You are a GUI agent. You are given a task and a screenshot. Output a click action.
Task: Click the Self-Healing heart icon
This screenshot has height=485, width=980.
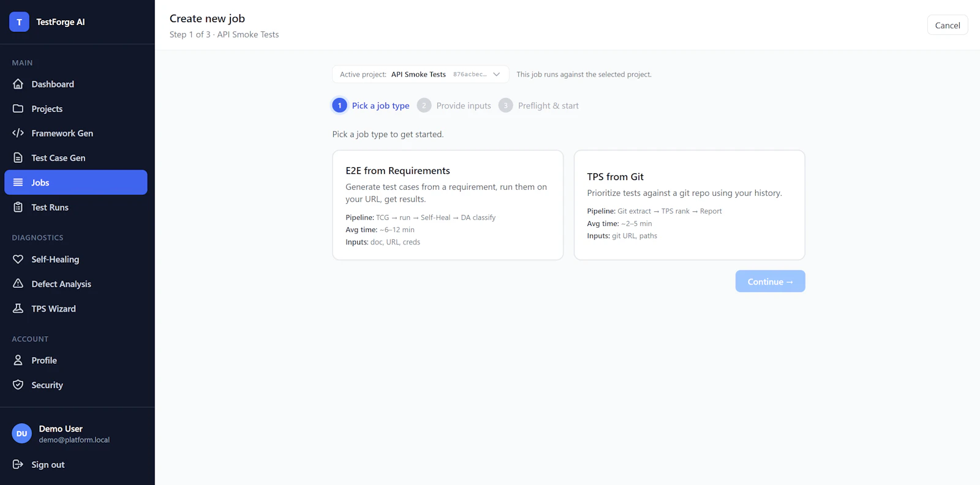click(x=18, y=259)
